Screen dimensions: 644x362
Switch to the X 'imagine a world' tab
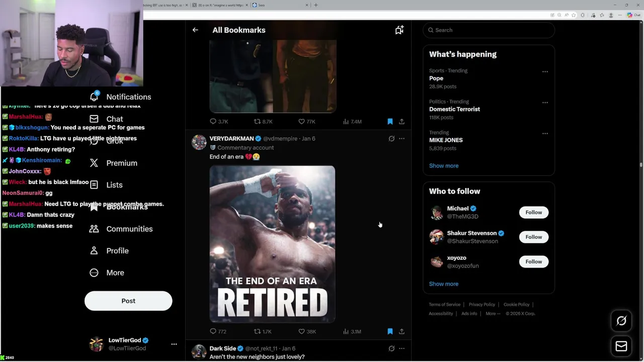(220, 5)
